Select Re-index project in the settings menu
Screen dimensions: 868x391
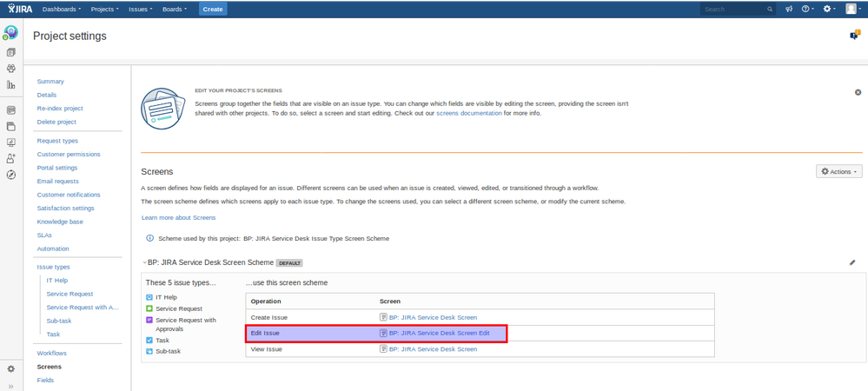tap(60, 109)
